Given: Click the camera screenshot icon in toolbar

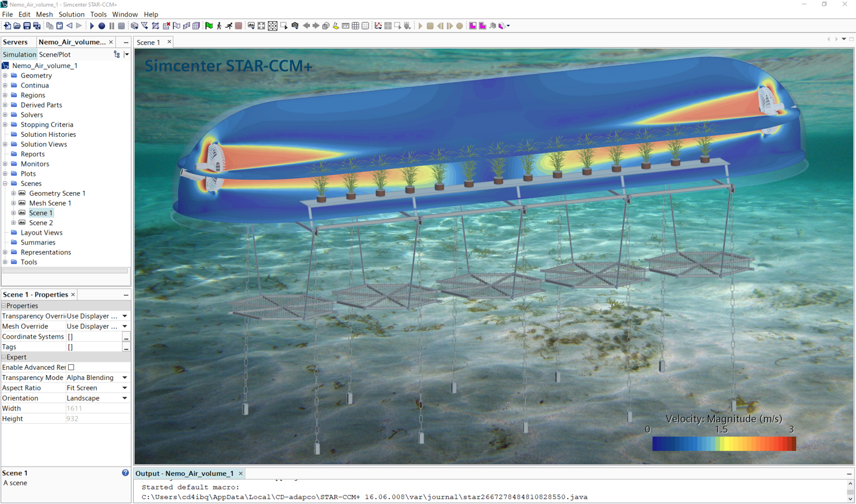Looking at the screenshot, I should pos(295,26).
